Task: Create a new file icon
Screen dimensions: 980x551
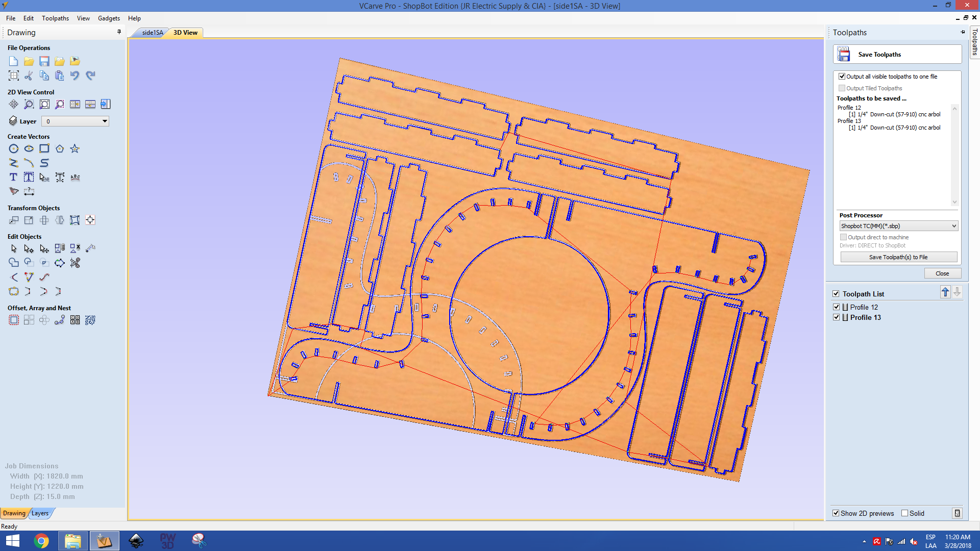Action: pos(14,61)
